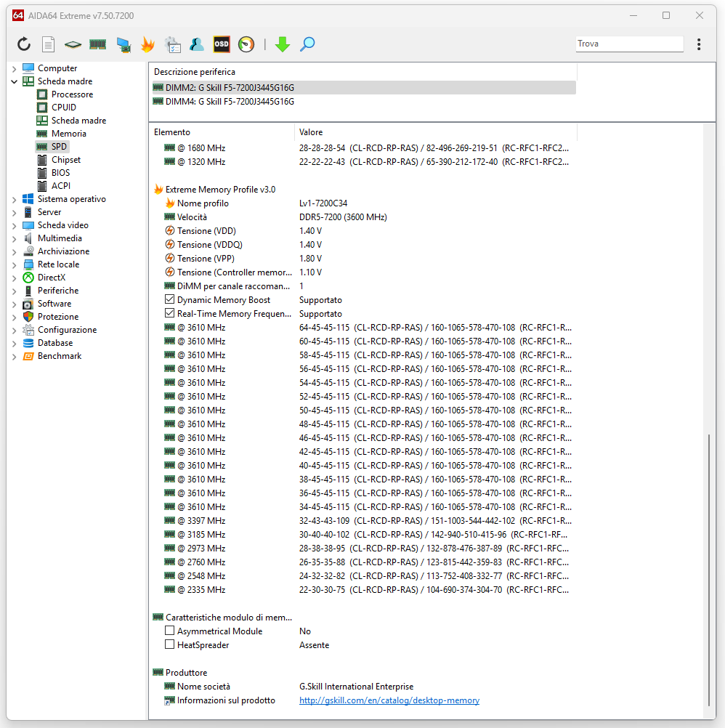Select the Tensione (VPP) row
The width and height of the screenshot is (725, 728).
[x=364, y=259]
